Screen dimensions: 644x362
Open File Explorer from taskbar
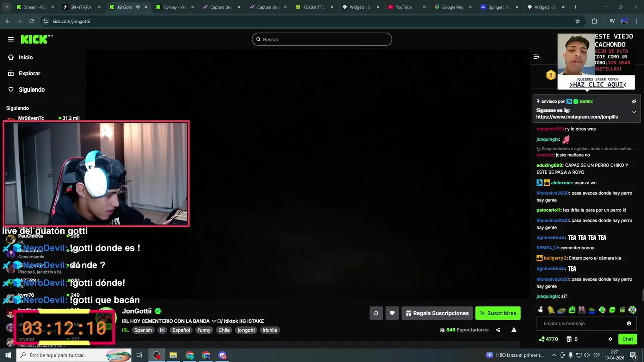click(173, 355)
